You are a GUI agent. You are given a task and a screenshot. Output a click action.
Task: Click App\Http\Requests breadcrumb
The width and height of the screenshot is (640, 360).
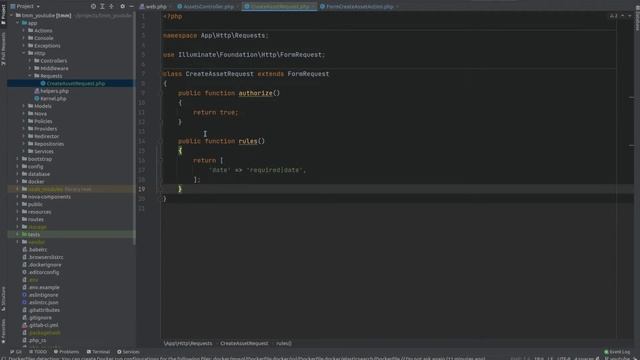188,343
